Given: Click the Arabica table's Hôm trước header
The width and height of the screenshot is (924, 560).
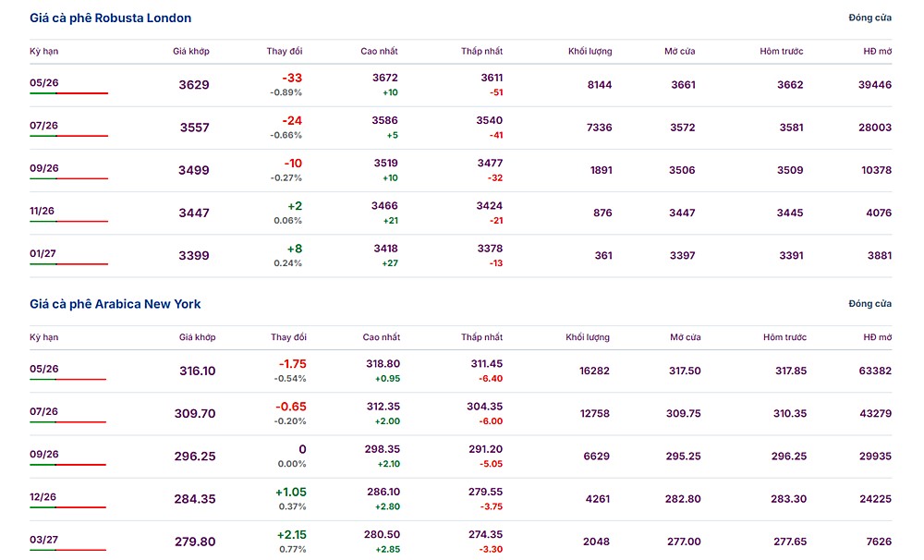Looking at the screenshot, I should 784,337.
